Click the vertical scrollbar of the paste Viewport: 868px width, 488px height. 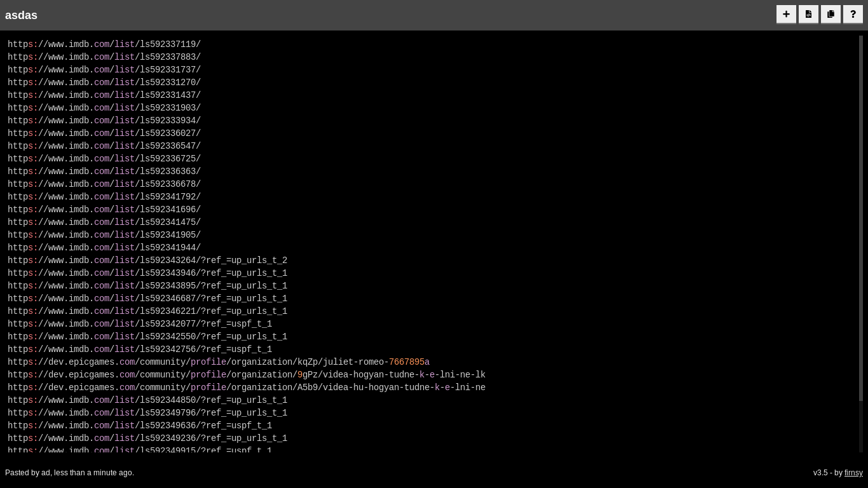(x=861, y=218)
